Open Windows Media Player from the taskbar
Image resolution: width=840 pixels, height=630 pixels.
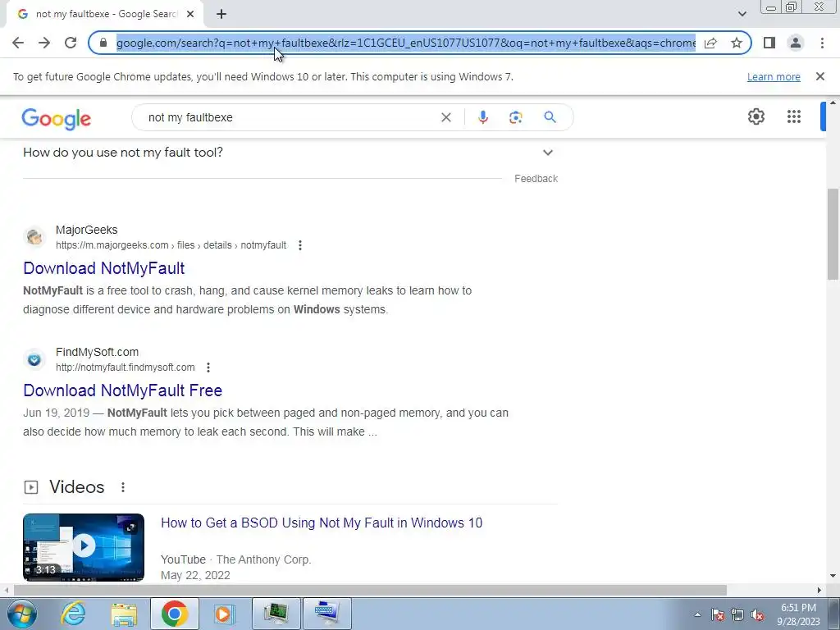(225, 614)
